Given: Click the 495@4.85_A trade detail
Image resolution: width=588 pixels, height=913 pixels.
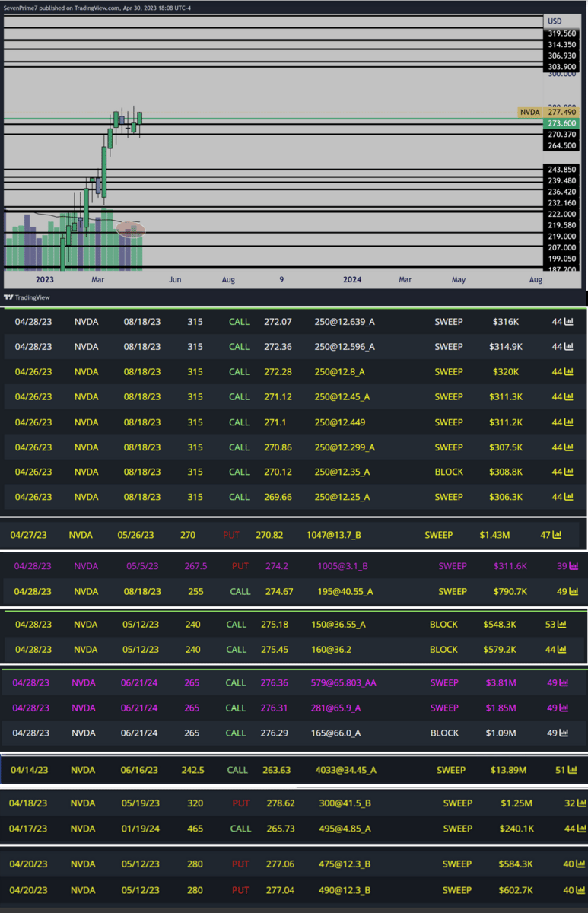Looking at the screenshot, I should point(344,828).
